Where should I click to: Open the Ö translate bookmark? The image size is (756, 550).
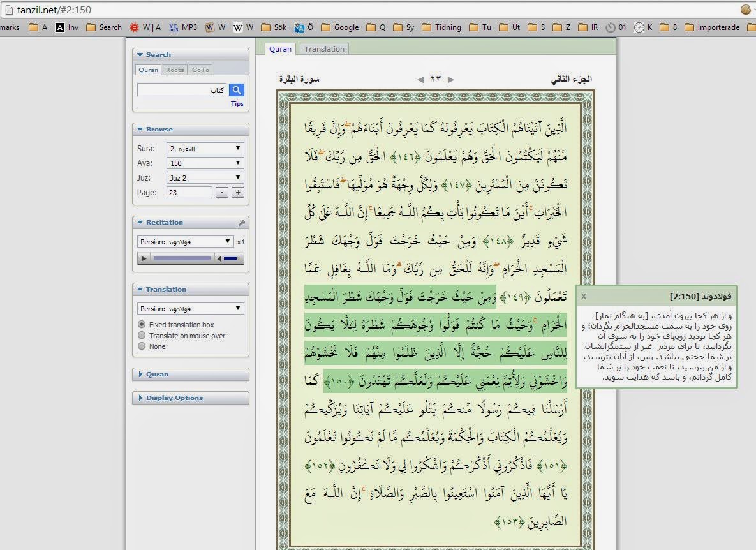click(304, 27)
